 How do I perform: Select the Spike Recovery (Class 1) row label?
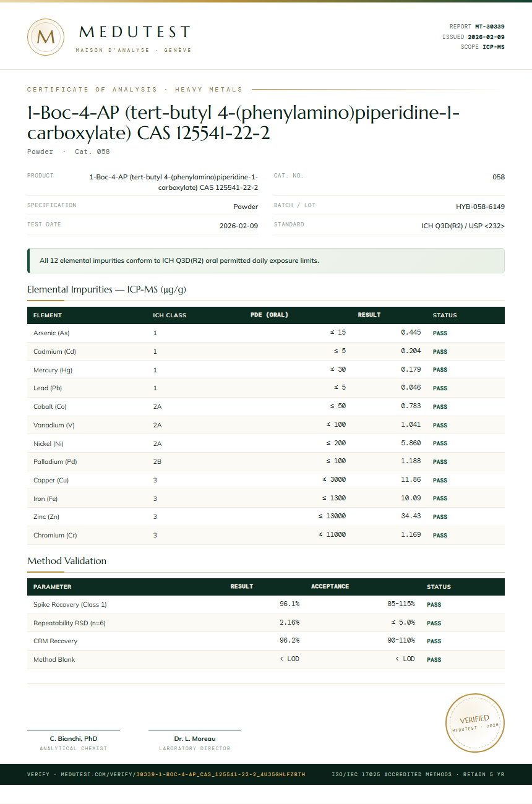click(70, 604)
